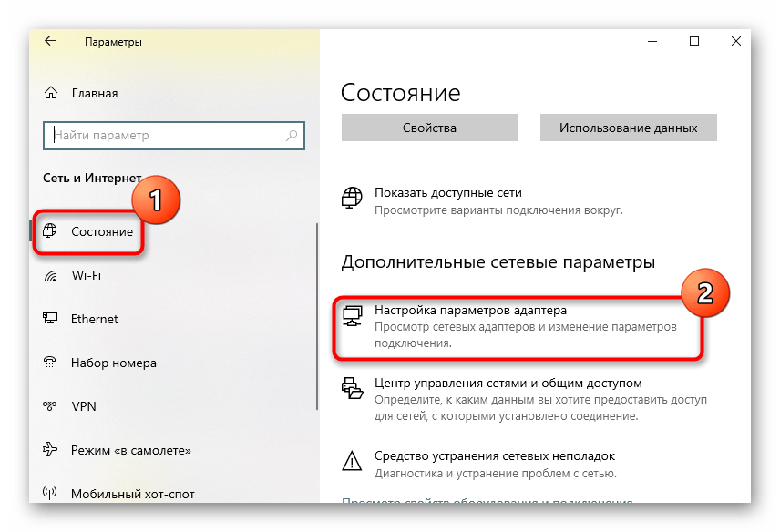Open Показать доступные сети
The width and height of the screenshot is (780, 532).
447,193
